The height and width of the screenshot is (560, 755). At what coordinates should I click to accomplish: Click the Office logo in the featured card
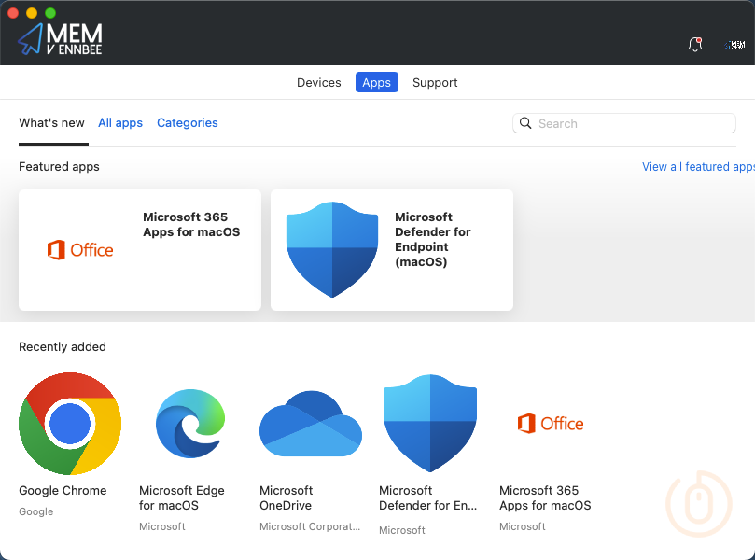pyautogui.click(x=80, y=250)
